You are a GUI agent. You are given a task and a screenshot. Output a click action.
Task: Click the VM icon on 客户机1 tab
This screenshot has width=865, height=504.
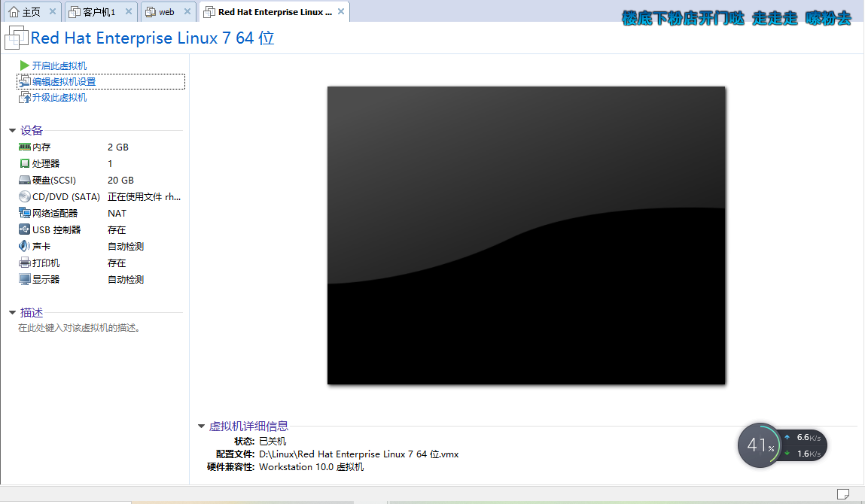(75, 11)
